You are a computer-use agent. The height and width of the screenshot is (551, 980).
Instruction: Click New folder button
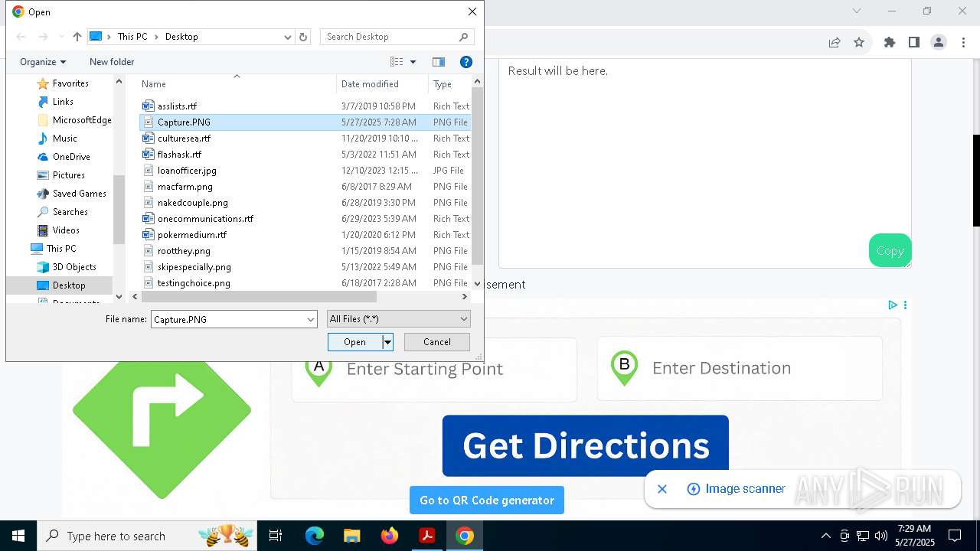112,62
